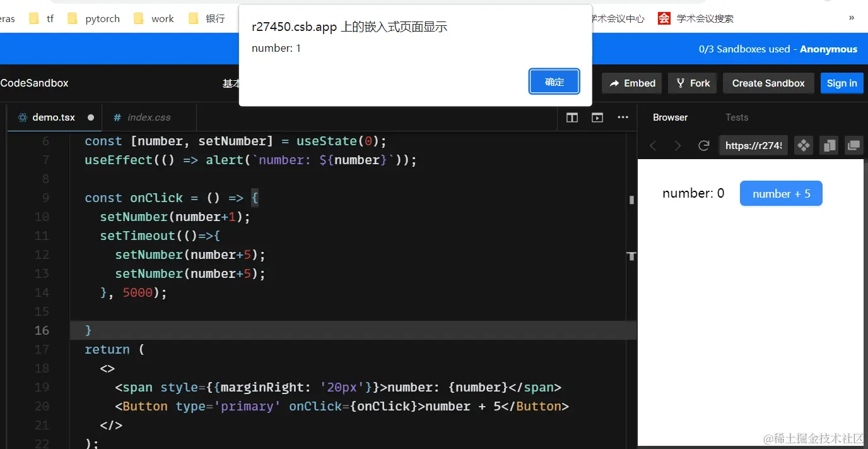The image size is (868, 449).
Task: Open preview in new window icon
Action: (853, 146)
